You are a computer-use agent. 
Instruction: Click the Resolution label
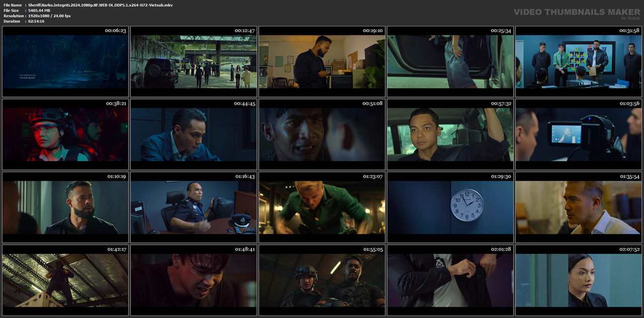click(x=13, y=16)
